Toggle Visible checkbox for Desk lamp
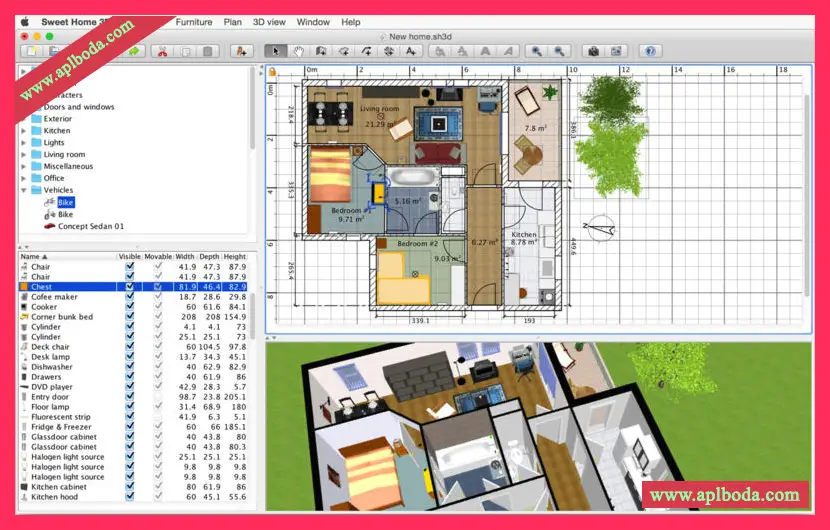The height and width of the screenshot is (530, 830). click(x=130, y=357)
